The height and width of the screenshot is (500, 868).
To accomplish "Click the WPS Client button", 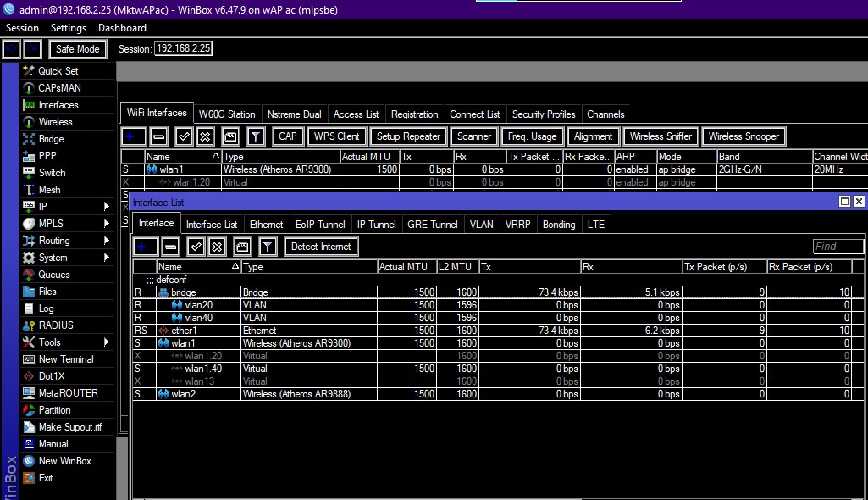I will pos(336,136).
